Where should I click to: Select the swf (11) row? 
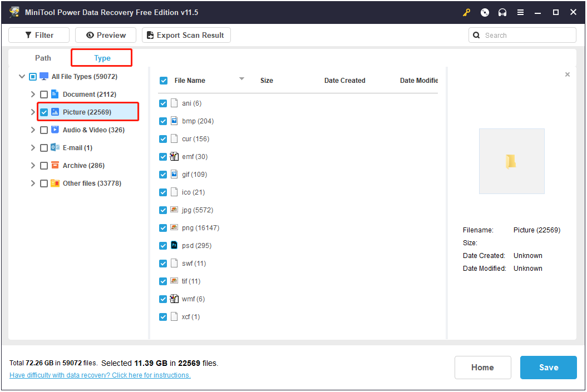298,264
